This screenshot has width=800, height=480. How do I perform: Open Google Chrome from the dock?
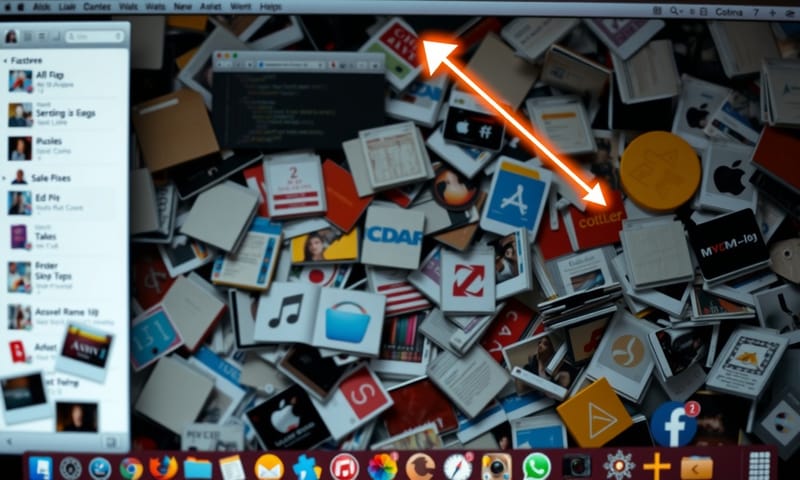pos(130,467)
